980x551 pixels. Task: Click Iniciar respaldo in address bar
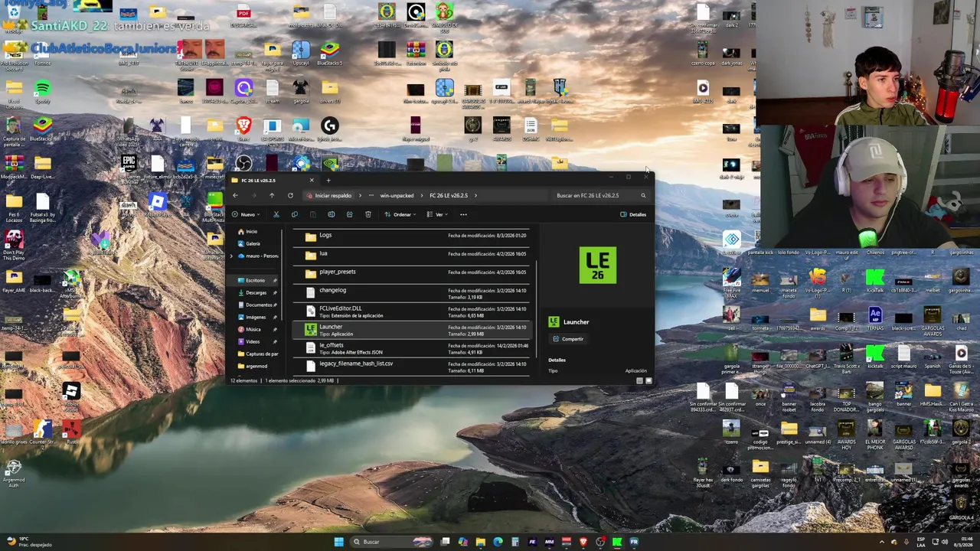pyautogui.click(x=329, y=195)
